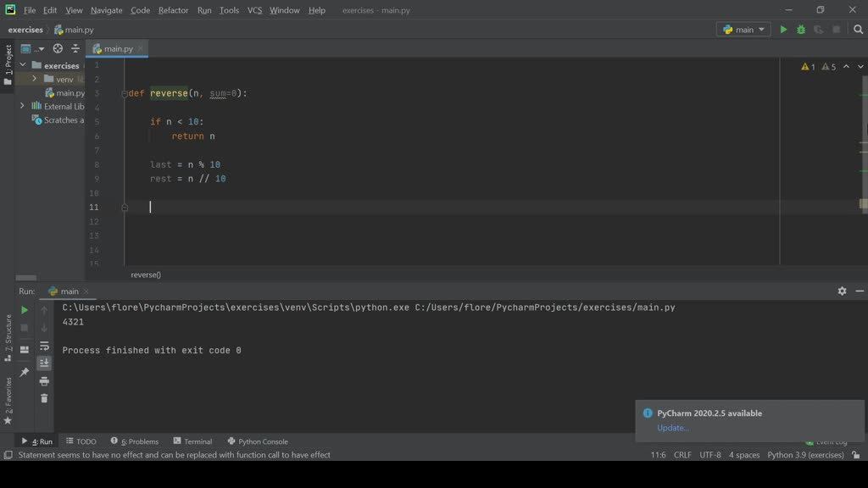Click the Update... link in notification
This screenshot has height=488, width=868.
pos(673,428)
